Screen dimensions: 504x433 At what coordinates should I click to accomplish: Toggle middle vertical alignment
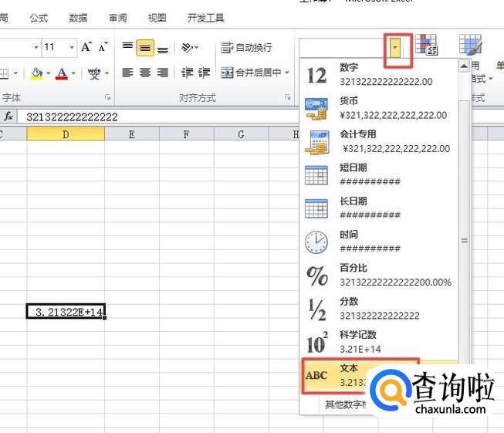point(145,48)
